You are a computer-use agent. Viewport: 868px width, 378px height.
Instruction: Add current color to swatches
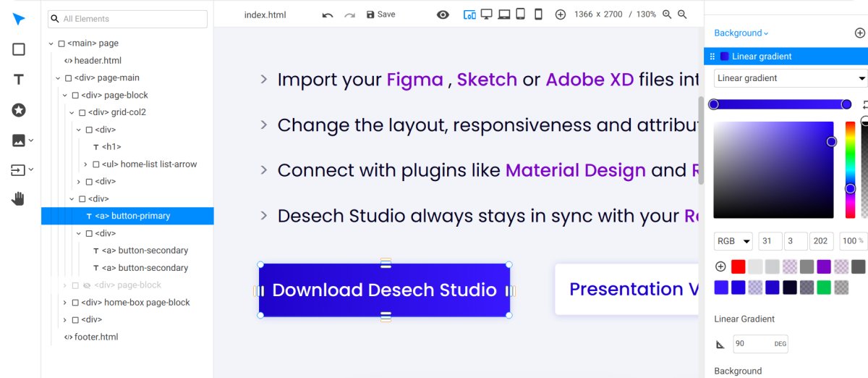click(720, 266)
